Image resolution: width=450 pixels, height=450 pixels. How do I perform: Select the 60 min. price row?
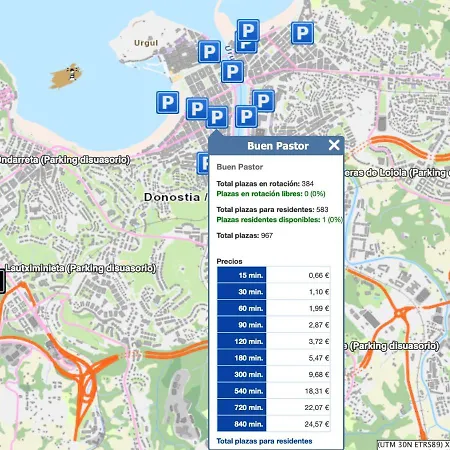click(x=274, y=308)
